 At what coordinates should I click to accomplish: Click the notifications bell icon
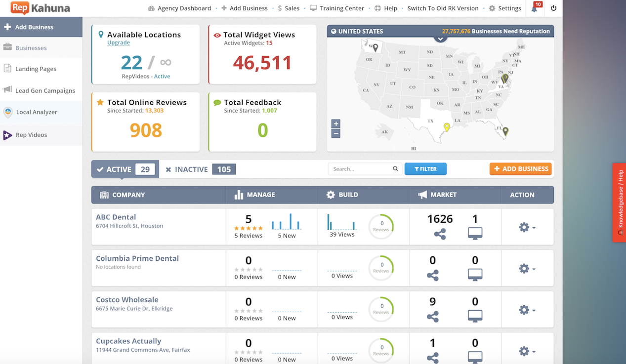535,8
